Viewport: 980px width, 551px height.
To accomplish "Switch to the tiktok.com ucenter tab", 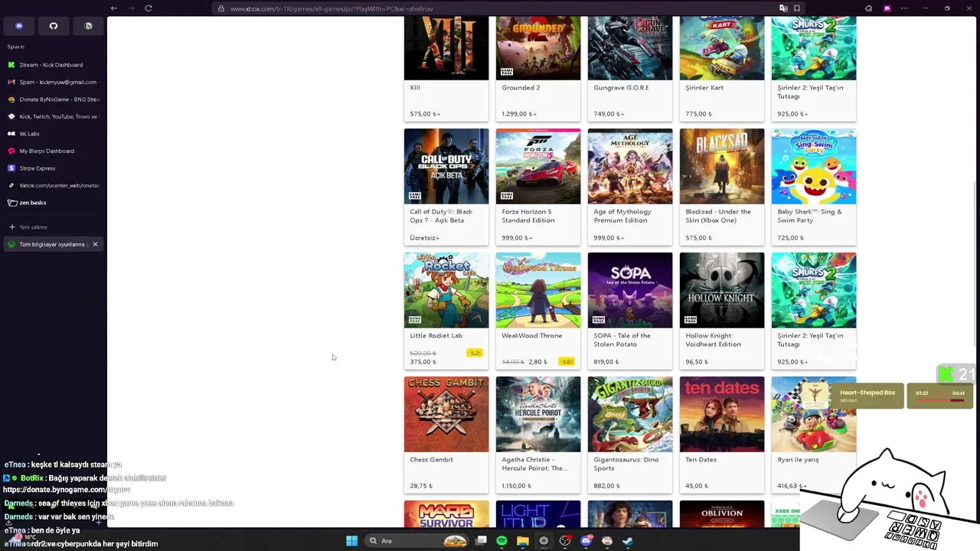I will tap(53, 185).
